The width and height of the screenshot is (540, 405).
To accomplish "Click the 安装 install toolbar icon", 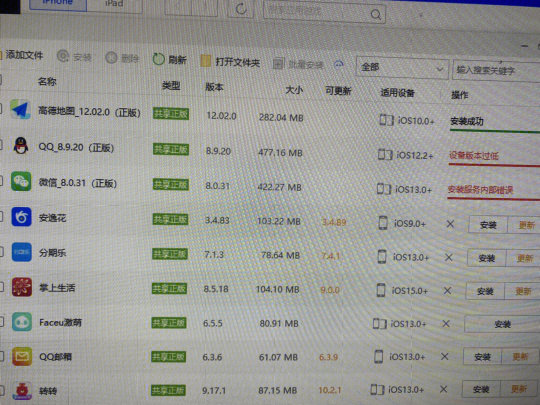I will (x=63, y=56).
